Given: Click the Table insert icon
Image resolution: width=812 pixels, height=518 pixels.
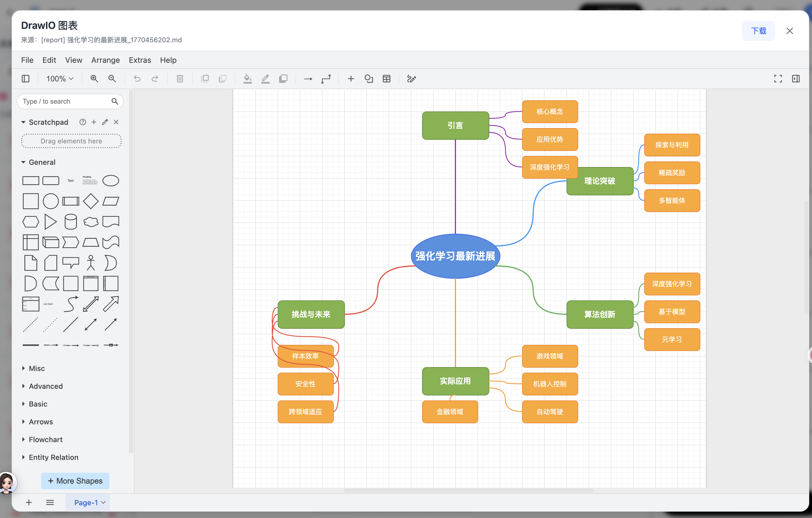Looking at the screenshot, I should pos(387,79).
